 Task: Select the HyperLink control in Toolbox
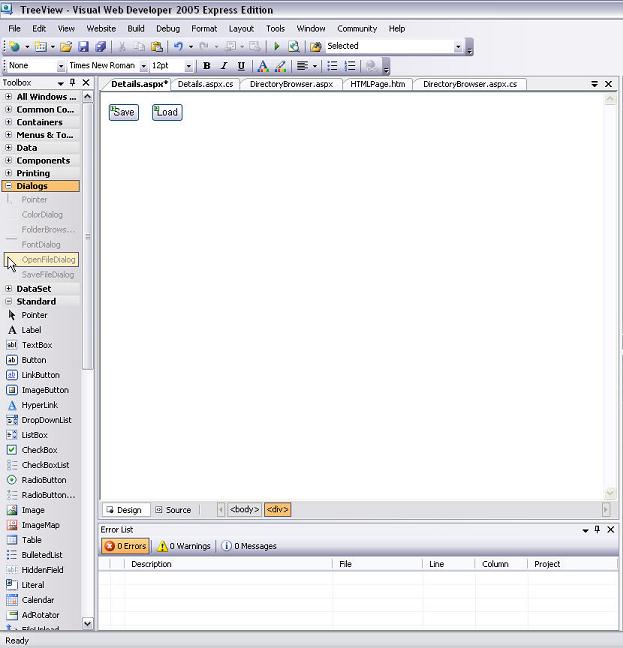[40, 405]
